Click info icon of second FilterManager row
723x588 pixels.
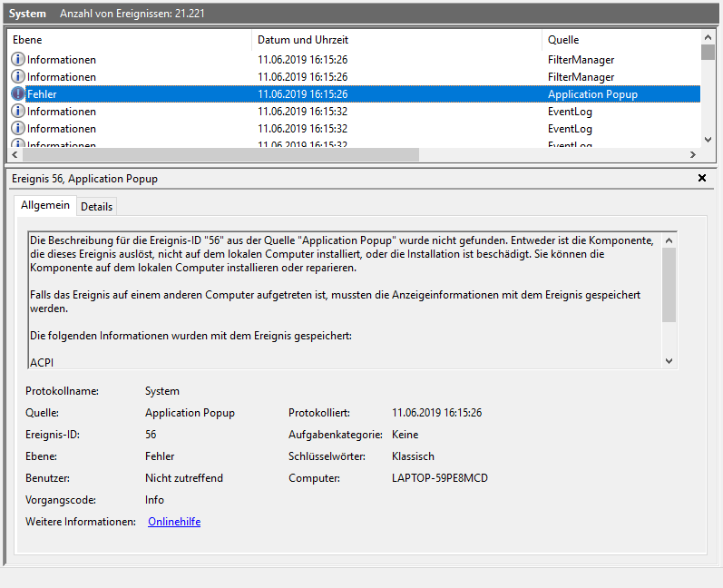coord(17,76)
